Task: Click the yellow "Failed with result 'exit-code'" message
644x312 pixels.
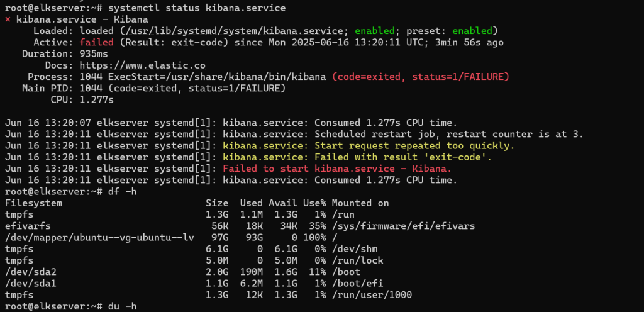Action: [x=403, y=157]
